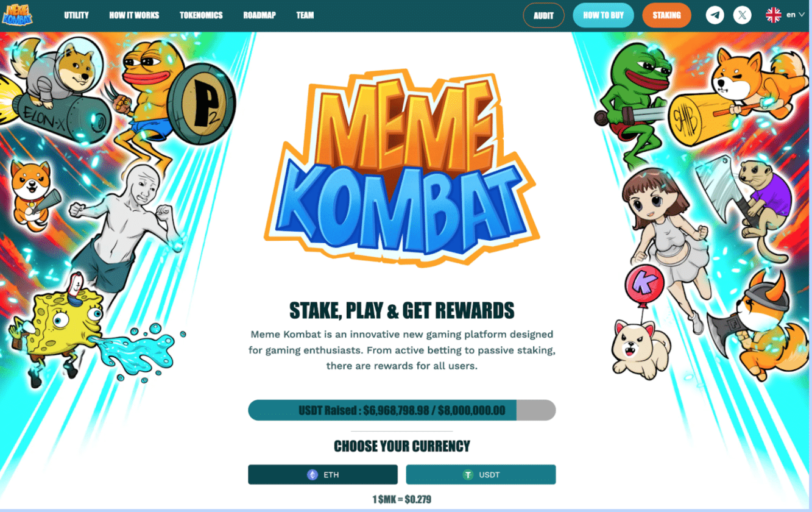This screenshot has width=812, height=512.
Task: Select ETH as payment currency
Action: click(x=323, y=475)
